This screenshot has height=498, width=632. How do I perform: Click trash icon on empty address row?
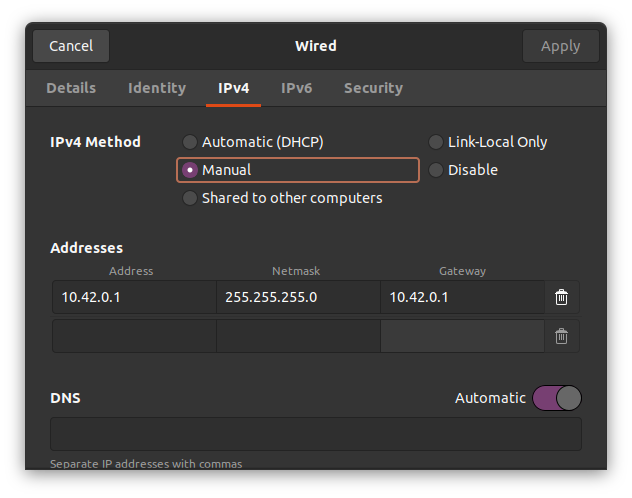point(562,336)
